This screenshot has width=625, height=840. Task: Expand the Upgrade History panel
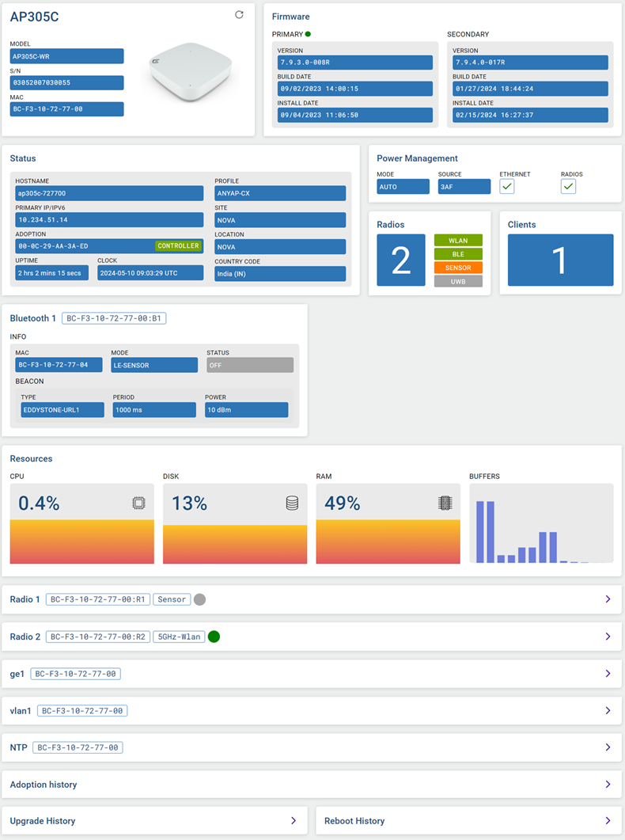pos(293,821)
